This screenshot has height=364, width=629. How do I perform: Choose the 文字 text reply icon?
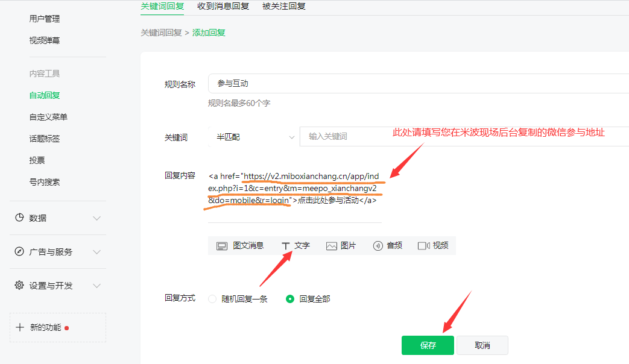point(285,246)
